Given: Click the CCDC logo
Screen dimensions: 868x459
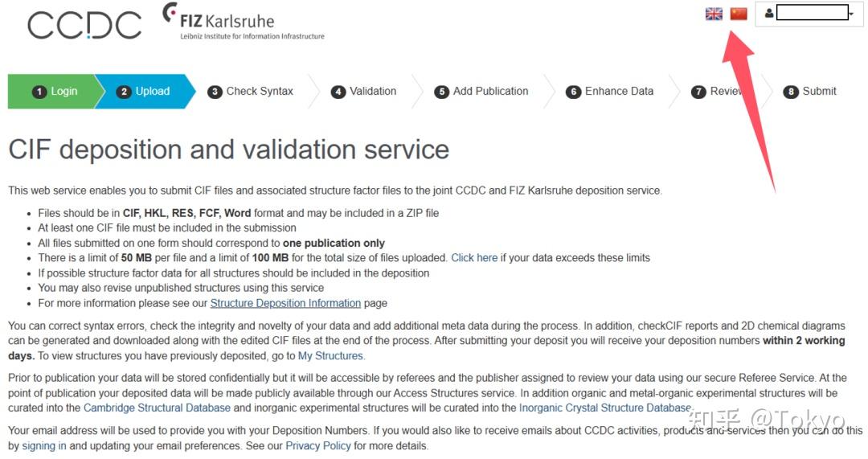Looking at the screenshot, I should [84, 25].
